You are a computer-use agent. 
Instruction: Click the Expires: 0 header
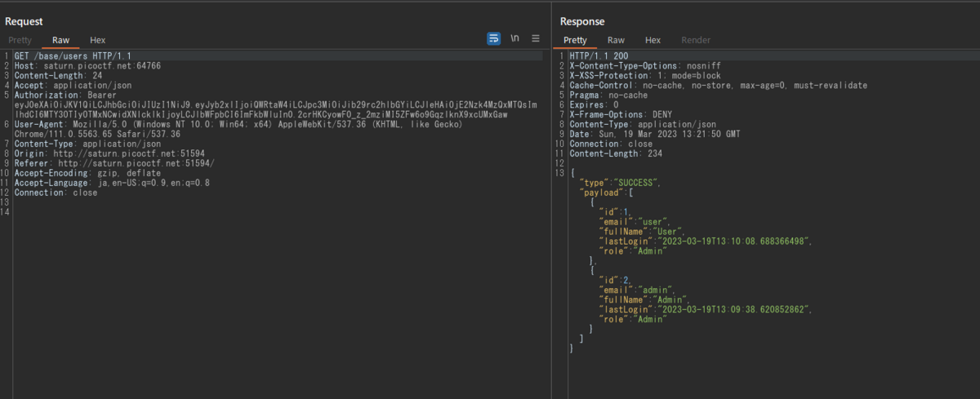[595, 104]
